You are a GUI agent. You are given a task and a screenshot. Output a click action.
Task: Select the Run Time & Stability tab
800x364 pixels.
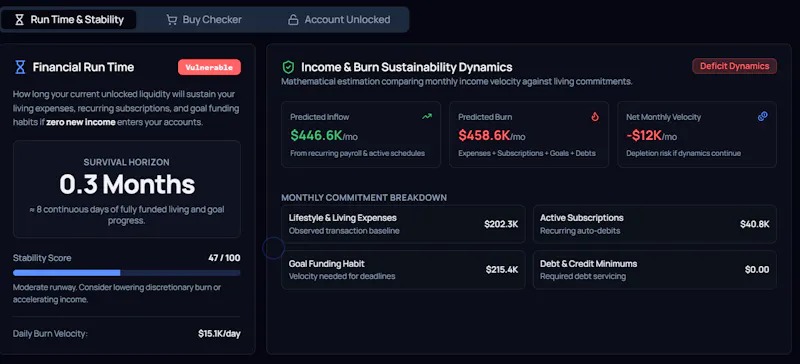(69, 20)
